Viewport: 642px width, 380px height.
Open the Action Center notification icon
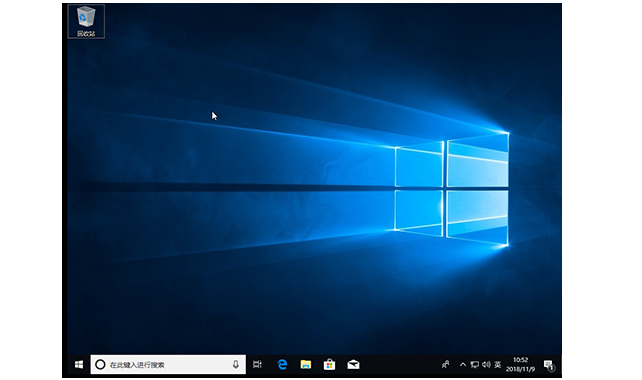(549, 365)
